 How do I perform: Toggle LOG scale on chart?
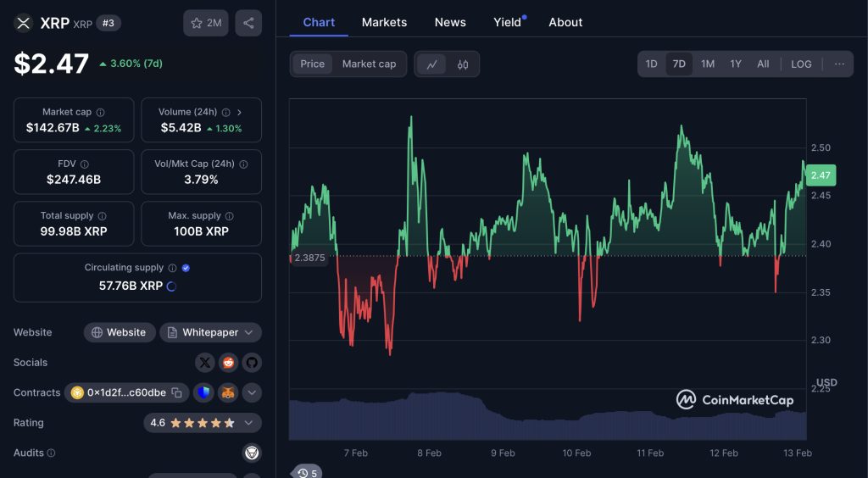pyautogui.click(x=801, y=64)
